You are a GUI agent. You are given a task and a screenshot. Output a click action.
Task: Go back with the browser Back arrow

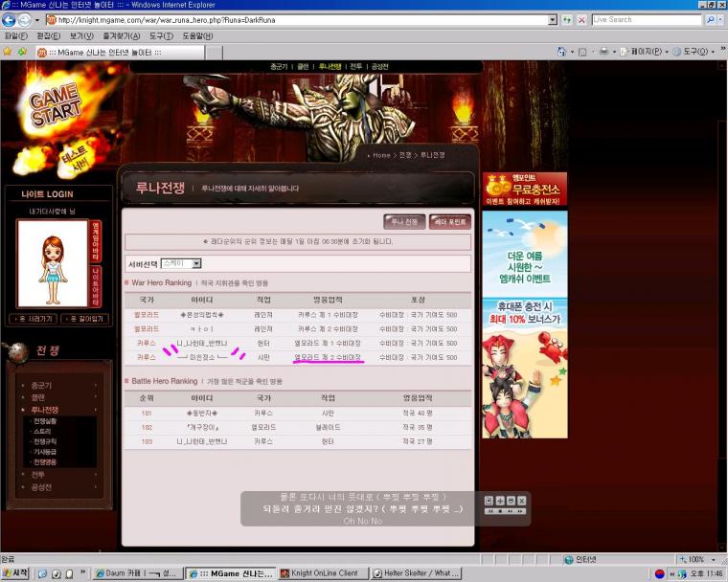[x=9, y=20]
